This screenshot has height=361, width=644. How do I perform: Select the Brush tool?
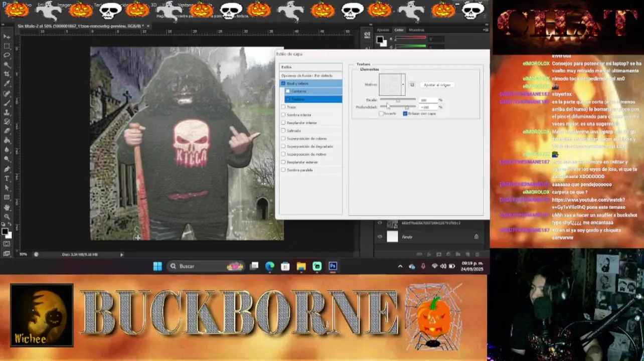pos(7,102)
